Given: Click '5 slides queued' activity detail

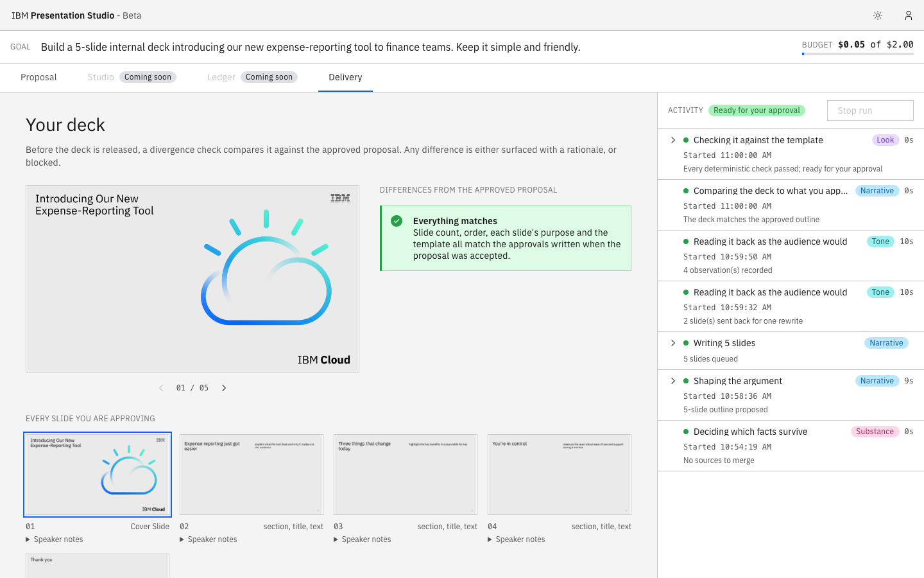Looking at the screenshot, I should tap(710, 359).
